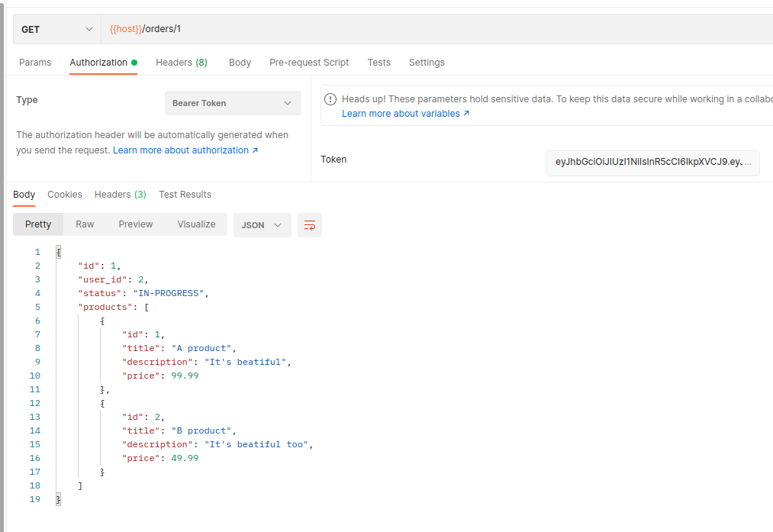Open the response Headers (3) tab
Image resolution: width=773 pixels, height=532 pixels.
click(x=121, y=195)
